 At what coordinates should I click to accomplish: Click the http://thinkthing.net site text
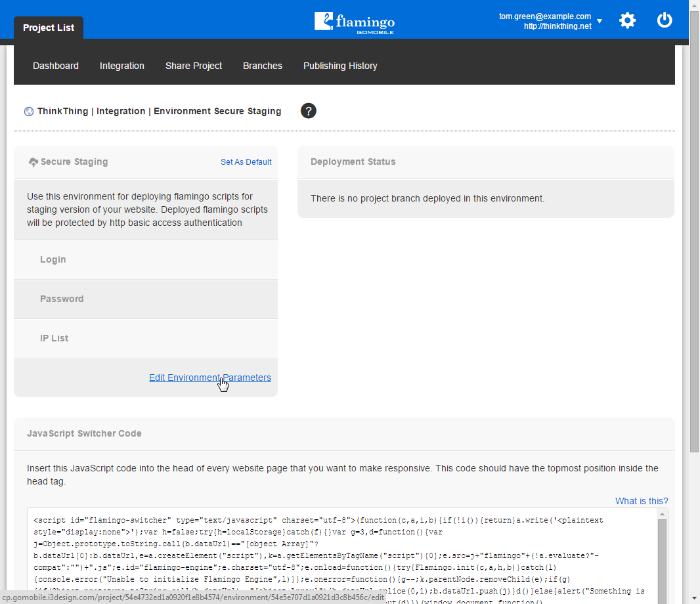558,26
